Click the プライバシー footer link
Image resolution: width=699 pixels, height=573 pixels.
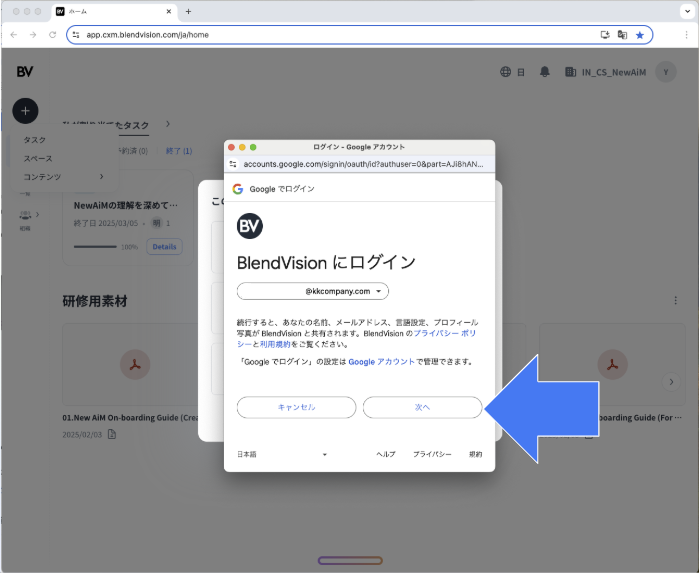tap(432, 454)
